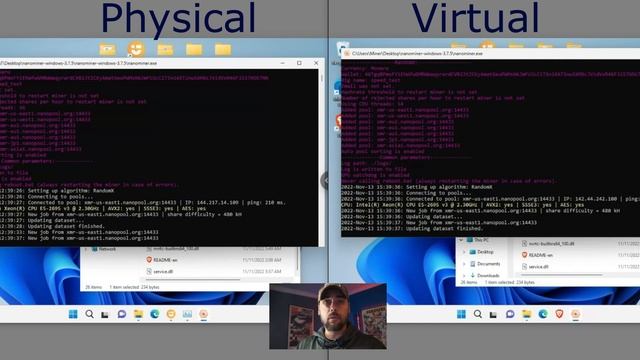Select the smiley-face shortcut on Physical desktop
The height and width of the screenshot is (360, 640).
coord(136,49)
